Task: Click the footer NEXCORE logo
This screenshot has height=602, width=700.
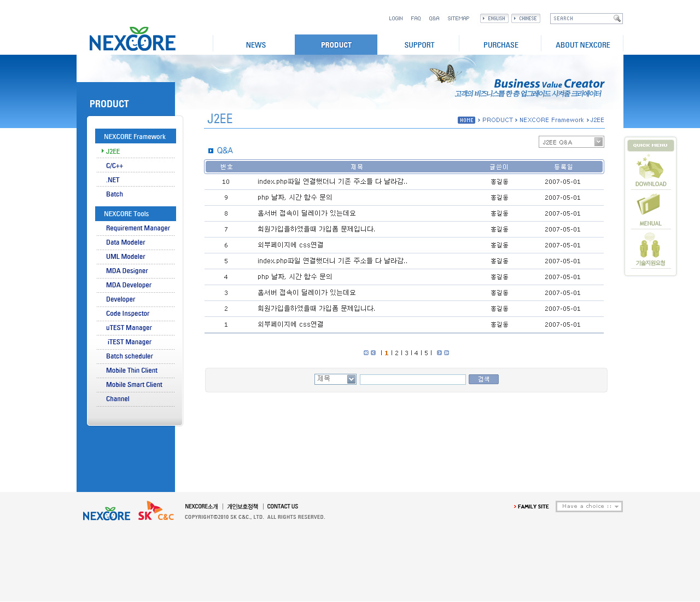Action: click(107, 514)
